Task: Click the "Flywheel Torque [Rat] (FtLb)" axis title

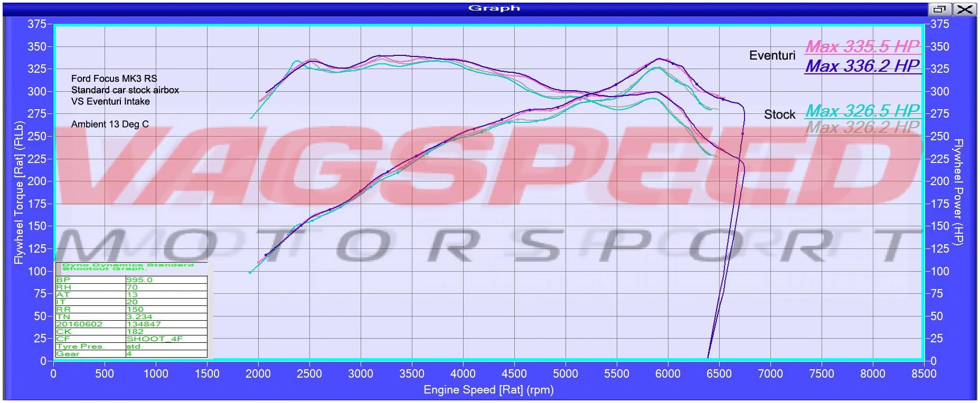Action: pyautogui.click(x=19, y=193)
